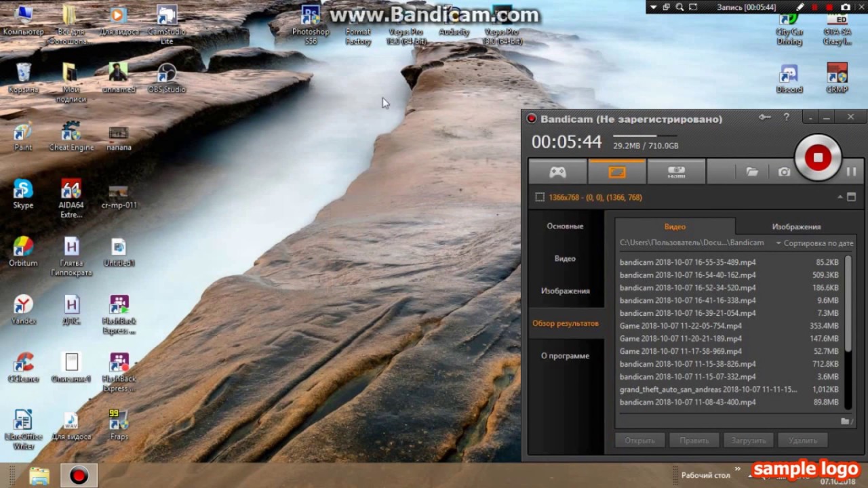Select Game 2018-10-07 11-20-21-189.mp4
Viewport: 868px width, 488px height.
[x=730, y=338]
